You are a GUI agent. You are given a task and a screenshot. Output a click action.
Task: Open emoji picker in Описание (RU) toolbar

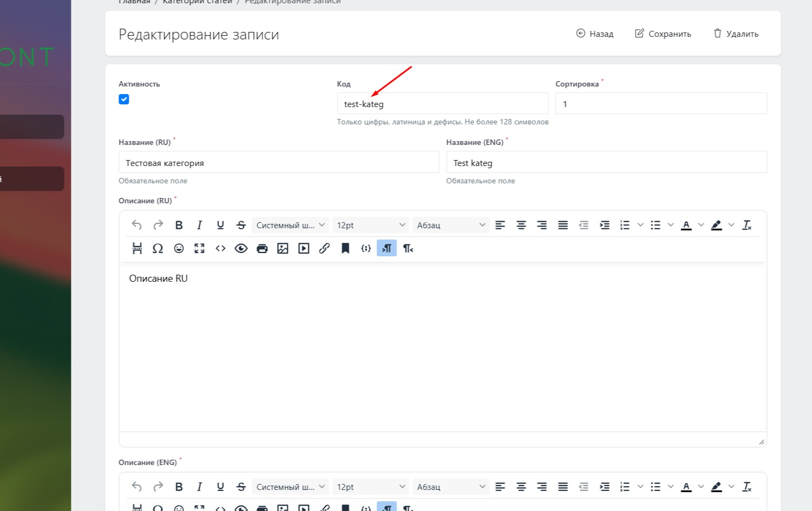click(x=179, y=249)
